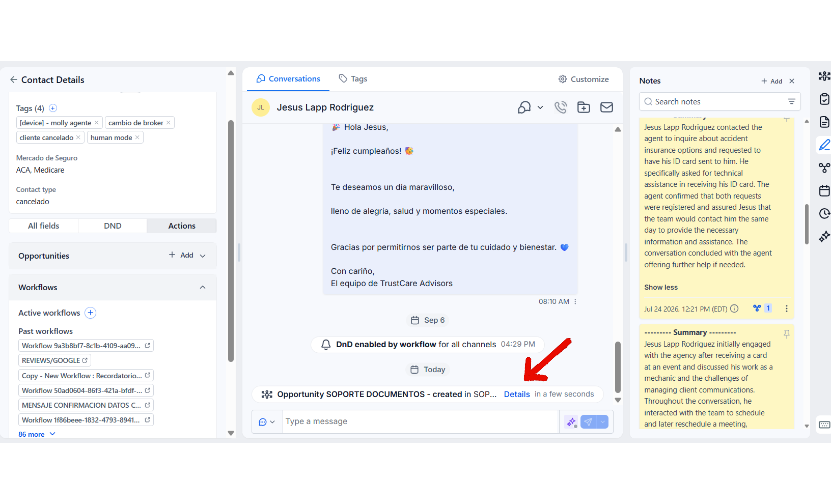Screen dimensions: 831x504
Task: Open Customize settings
Action: click(584, 79)
